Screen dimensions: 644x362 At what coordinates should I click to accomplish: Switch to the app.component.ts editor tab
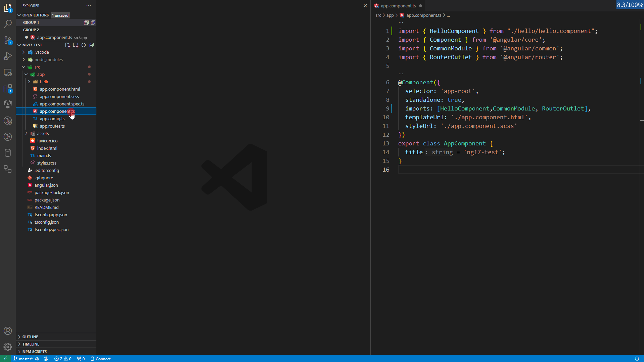click(x=398, y=6)
